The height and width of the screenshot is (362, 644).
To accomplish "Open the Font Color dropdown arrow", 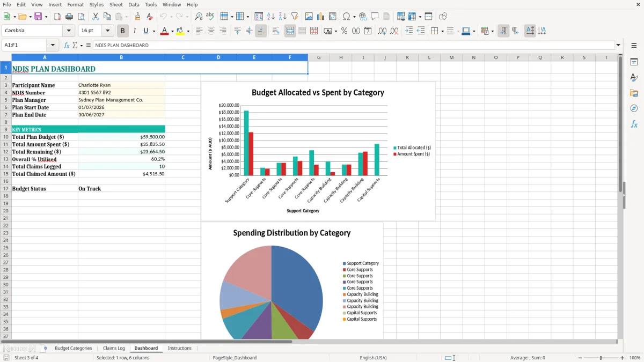I will pos(172,31).
